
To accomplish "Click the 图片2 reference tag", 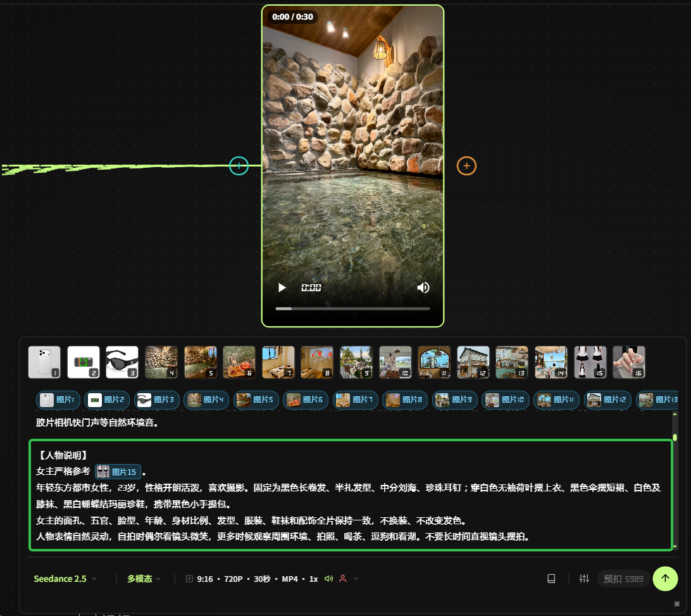I will click(107, 400).
